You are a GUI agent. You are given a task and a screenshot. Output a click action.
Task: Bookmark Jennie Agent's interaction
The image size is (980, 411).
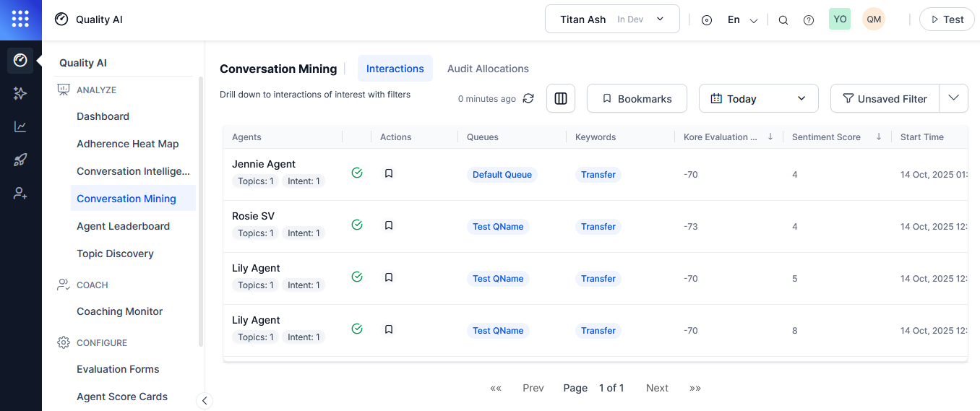point(389,173)
